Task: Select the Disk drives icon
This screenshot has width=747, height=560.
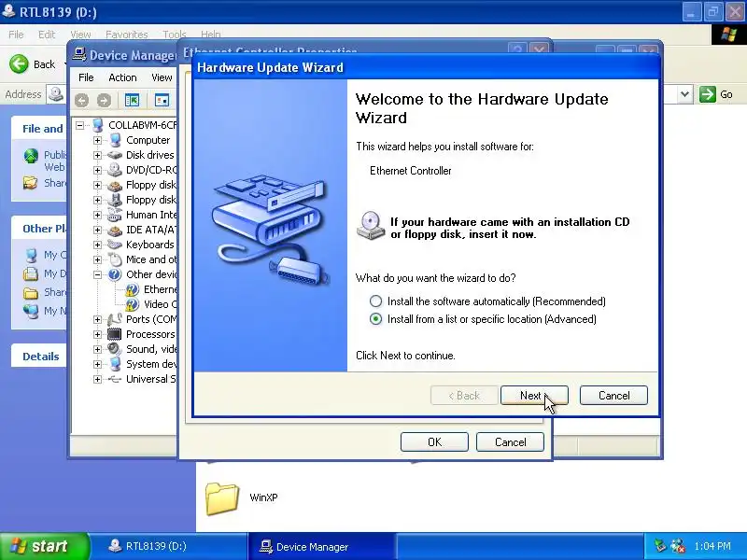Action: [x=115, y=155]
